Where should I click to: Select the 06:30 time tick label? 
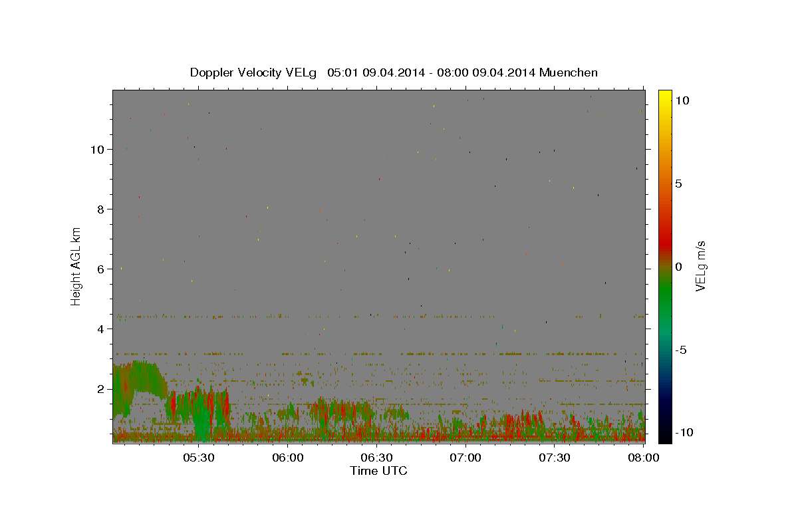(377, 458)
